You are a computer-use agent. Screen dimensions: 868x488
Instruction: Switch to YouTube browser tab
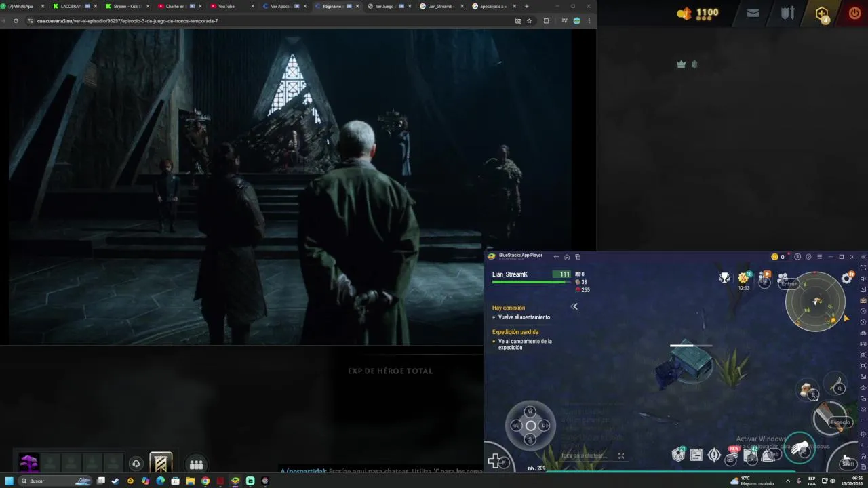229,6
